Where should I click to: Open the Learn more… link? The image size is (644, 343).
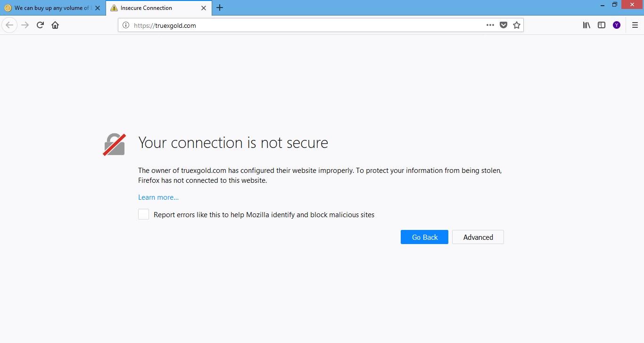tap(158, 197)
